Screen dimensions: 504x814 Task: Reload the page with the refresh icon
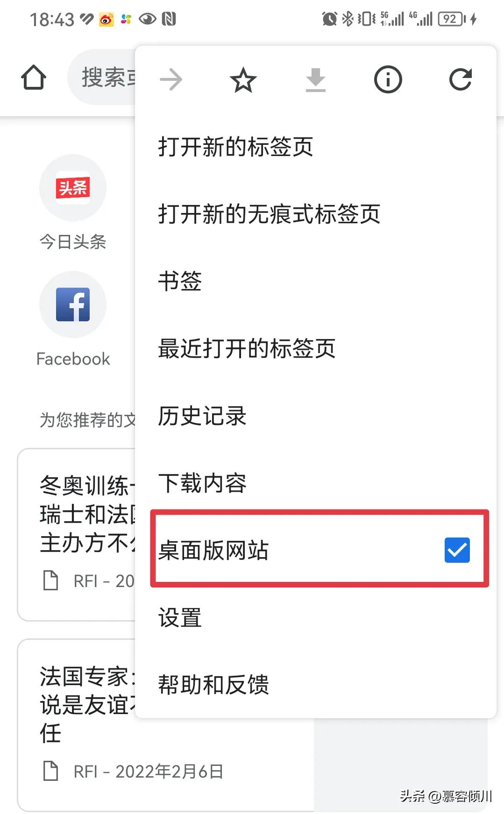tap(461, 79)
